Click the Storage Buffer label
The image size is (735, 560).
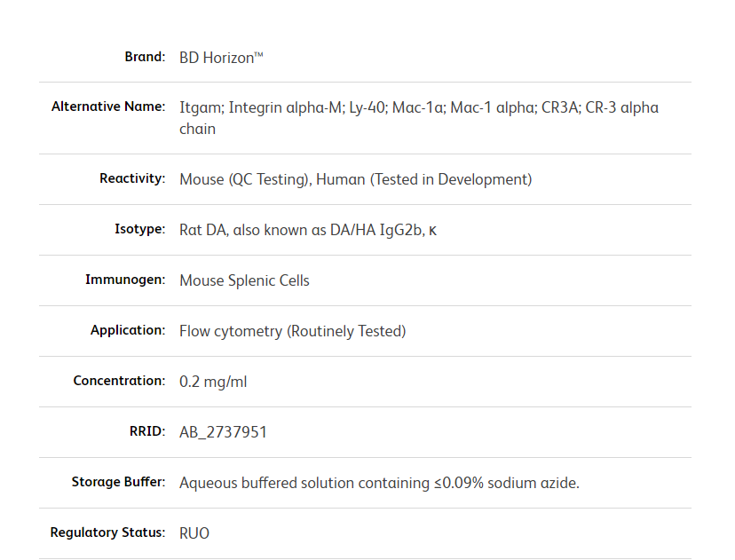click(x=118, y=482)
